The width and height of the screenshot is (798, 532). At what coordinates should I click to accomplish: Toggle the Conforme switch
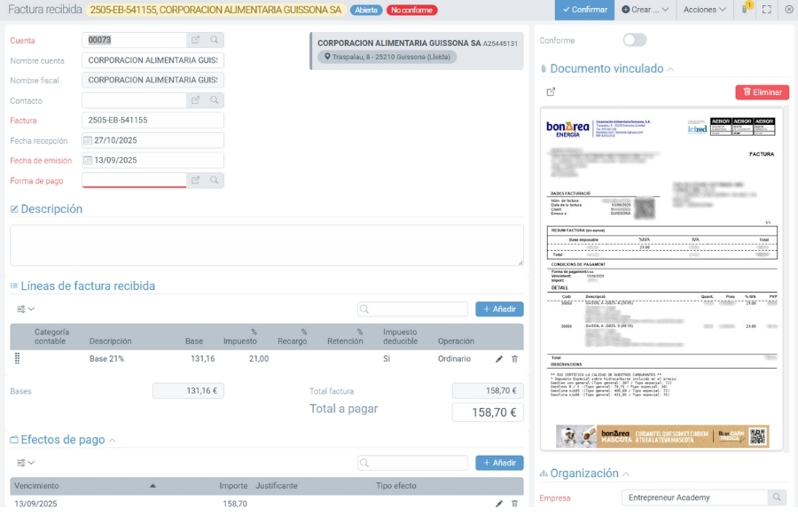click(634, 40)
